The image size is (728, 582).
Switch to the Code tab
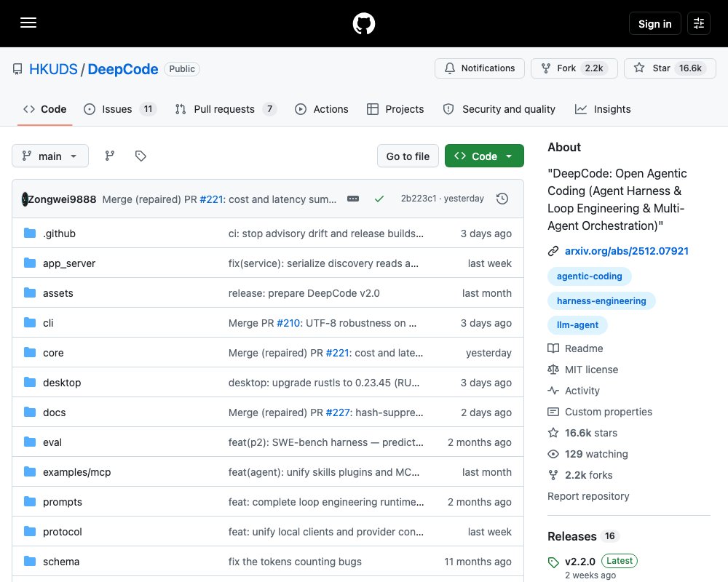click(x=45, y=109)
